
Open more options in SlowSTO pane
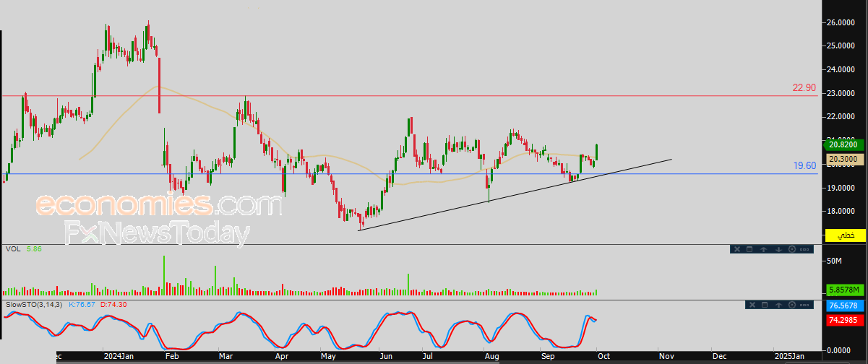804,305
